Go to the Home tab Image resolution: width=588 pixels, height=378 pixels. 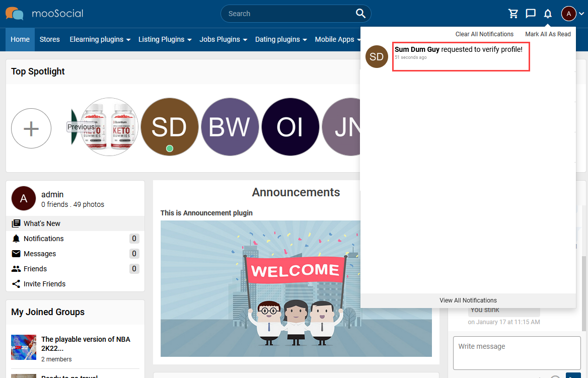tap(20, 39)
